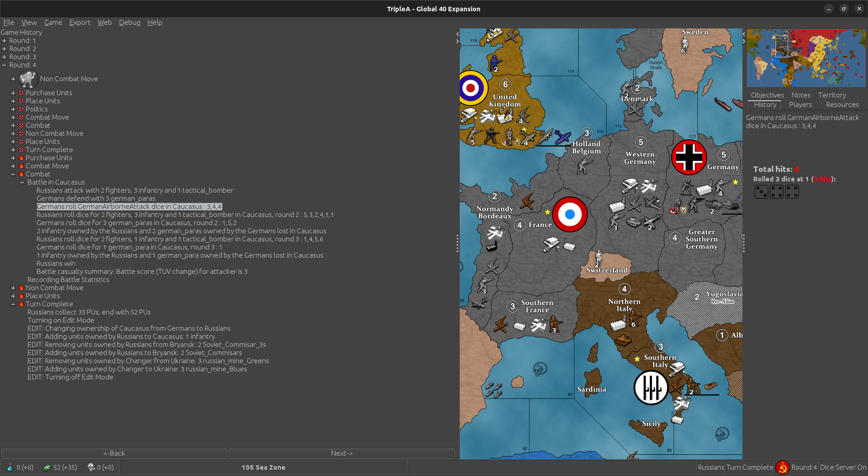
Task: Click the skull suicide token icon in status bar
Action: [x=91, y=467]
